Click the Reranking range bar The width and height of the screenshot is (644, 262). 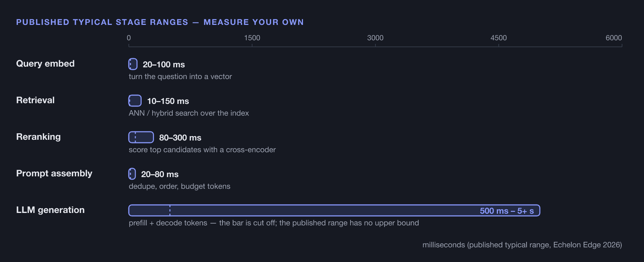click(141, 137)
